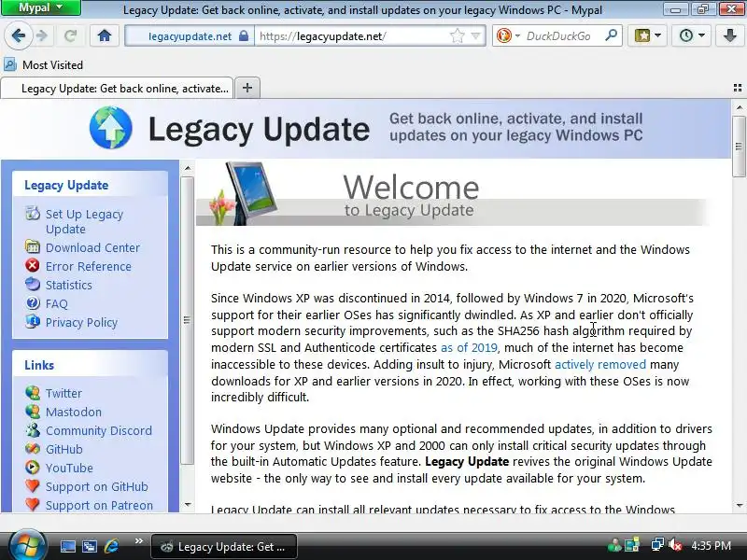Open the Download Center link
The width and height of the screenshot is (747, 560).
(x=92, y=247)
